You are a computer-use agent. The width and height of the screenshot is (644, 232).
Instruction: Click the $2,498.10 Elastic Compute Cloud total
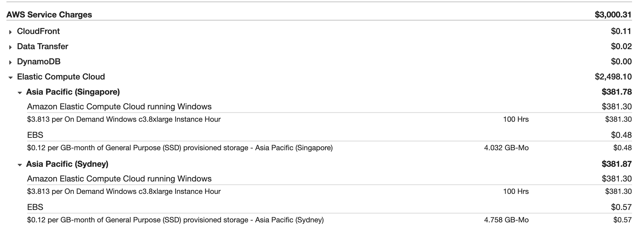(x=613, y=77)
